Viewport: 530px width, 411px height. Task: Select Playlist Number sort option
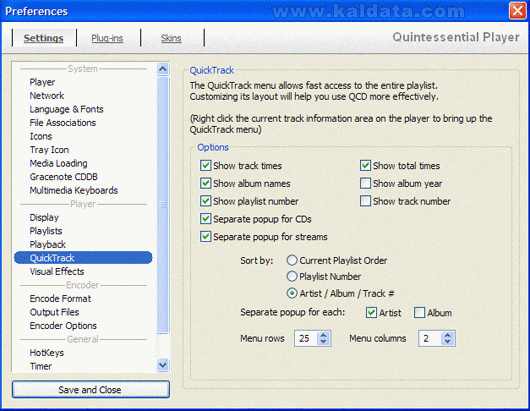click(x=292, y=276)
